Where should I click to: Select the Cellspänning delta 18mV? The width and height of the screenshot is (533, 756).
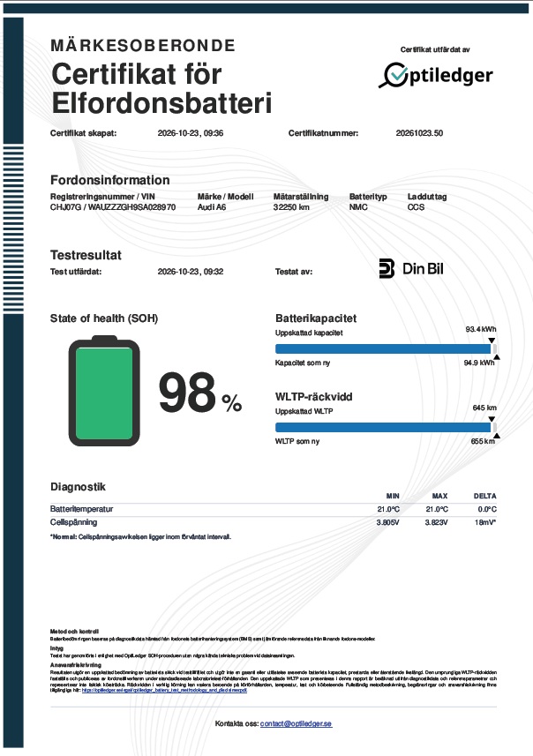click(x=485, y=522)
